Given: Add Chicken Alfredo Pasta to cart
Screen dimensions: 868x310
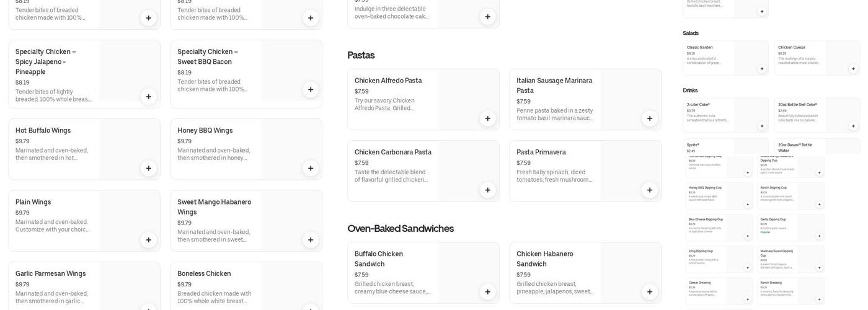Looking at the screenshot, I should [488, 118].
